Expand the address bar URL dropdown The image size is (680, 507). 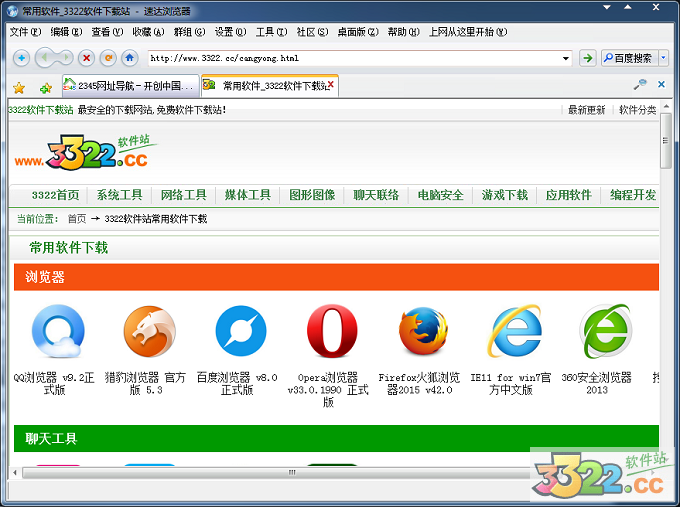pyautogui.click(x=566, y=58)
